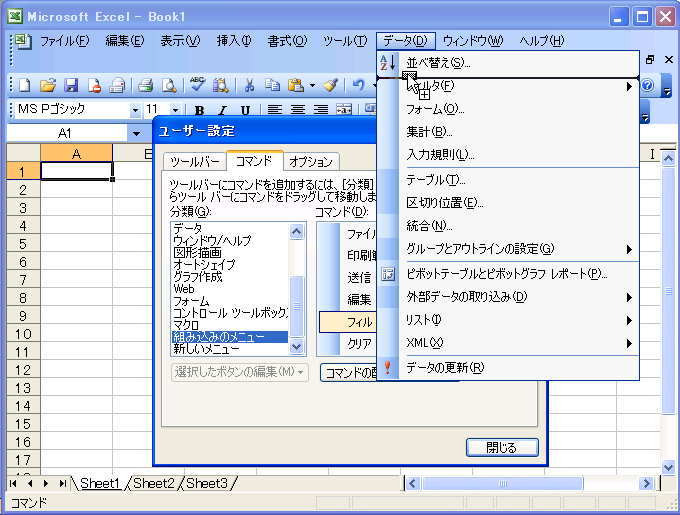Click the red exclamation refresh data icon
Image resolution: width=680 pixels, height=515 pixels.
[388, 368]
